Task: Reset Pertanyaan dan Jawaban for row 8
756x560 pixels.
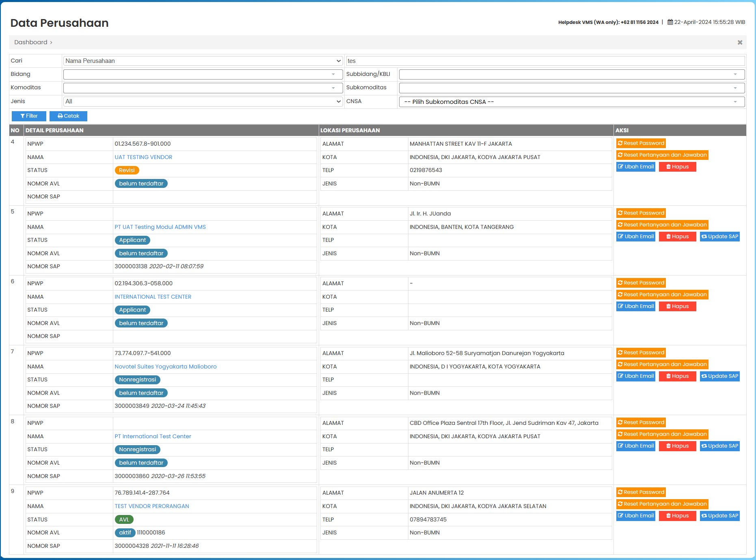Action: pyautogui.click(x=662, y=434)
